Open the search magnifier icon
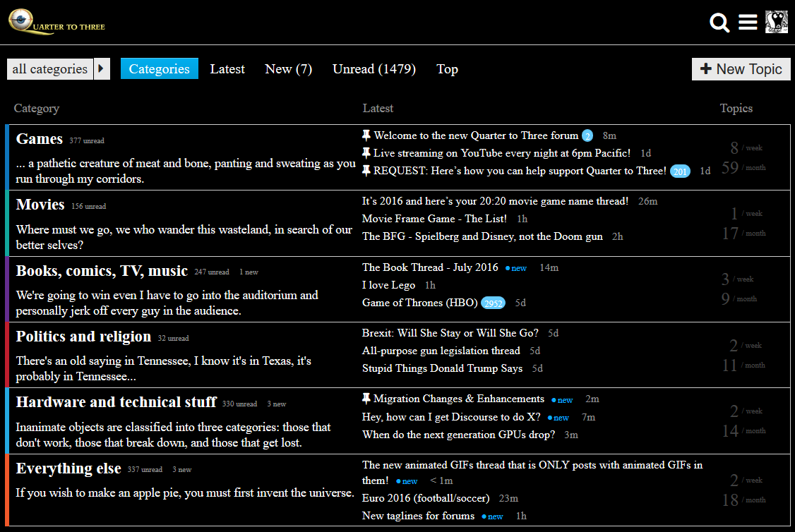 tap(719, 23)
